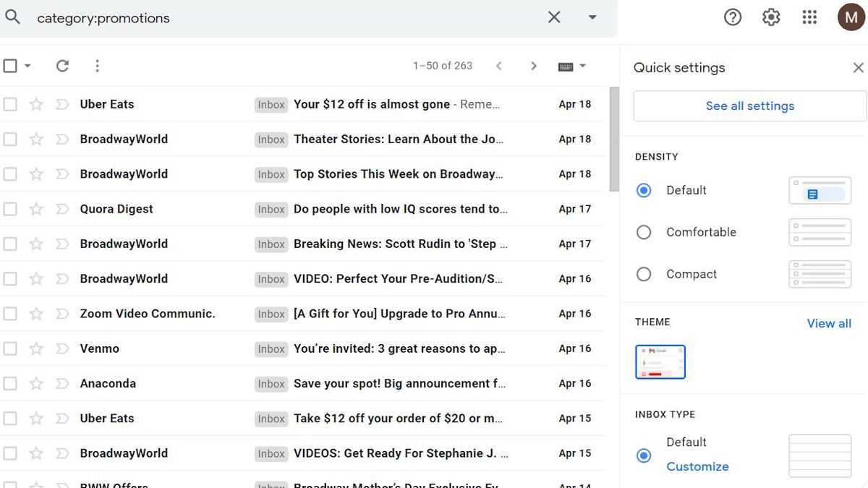868x488 pixels.
Task: Click the Help question mark icon
Action: coord(733,17)
